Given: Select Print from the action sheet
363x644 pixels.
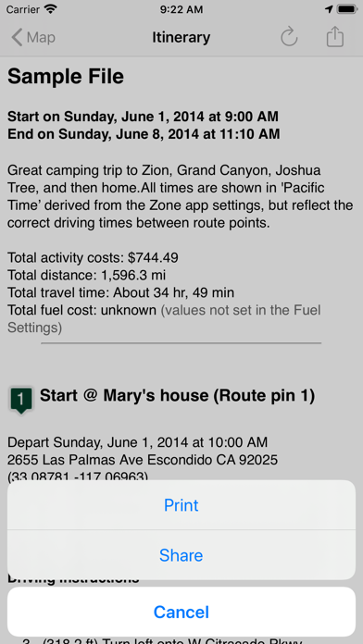Looking at the screenshot, I should coord(181,505).
